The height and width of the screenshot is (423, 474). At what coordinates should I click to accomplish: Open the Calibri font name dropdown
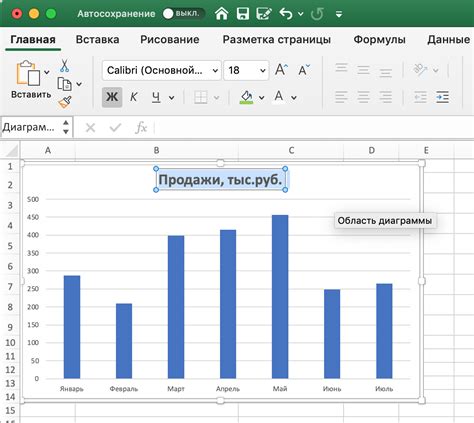tap(162, 70)
